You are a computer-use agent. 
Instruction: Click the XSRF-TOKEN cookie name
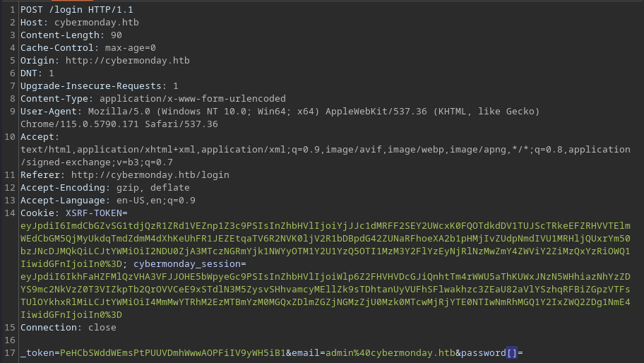[x=94, y=213]
